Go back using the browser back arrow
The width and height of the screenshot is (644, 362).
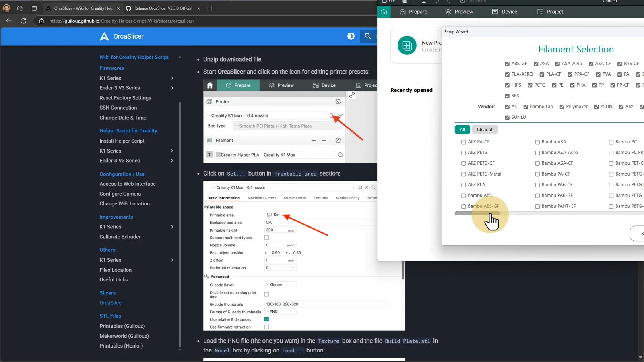point(9,21)
